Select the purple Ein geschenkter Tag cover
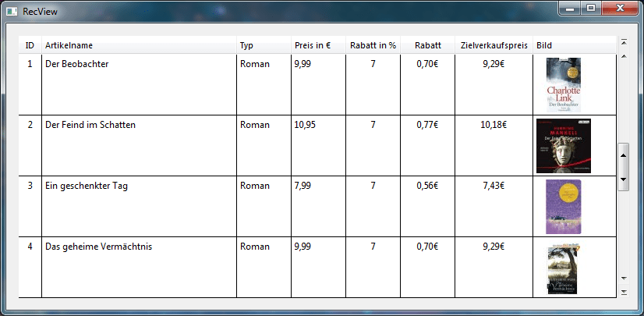Image resolution: width=644 pixels, height=316 pixels. [564, 207]
